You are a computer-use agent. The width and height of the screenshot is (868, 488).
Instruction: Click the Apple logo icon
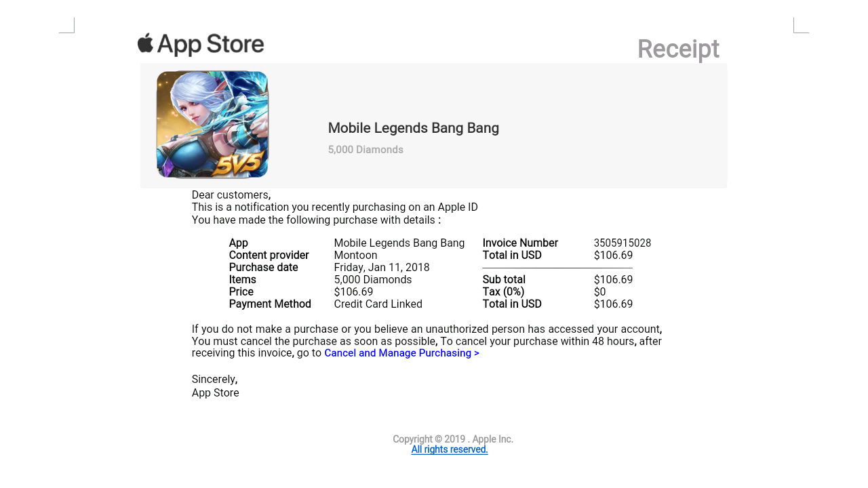pos(146,43)
